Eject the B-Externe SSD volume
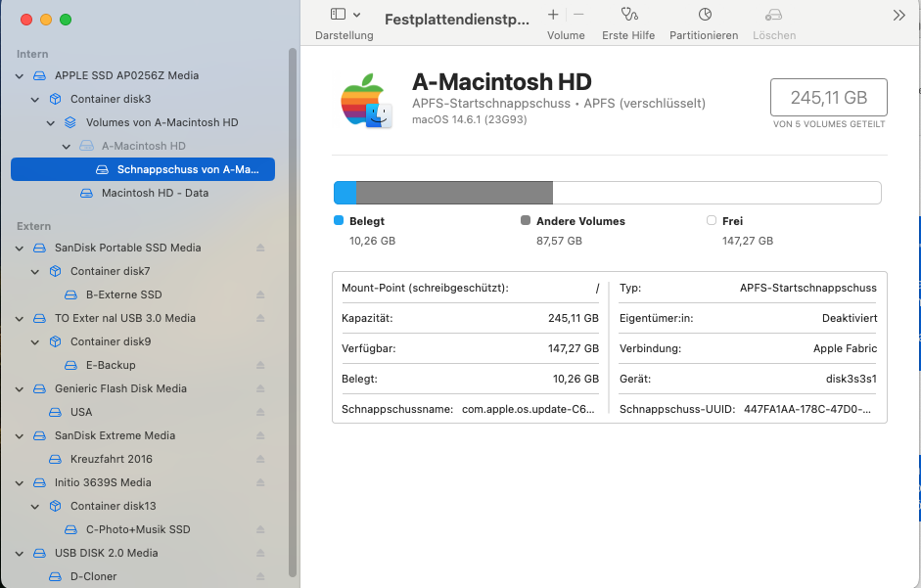This screenshot has width=921, height=588. point(260,294)
